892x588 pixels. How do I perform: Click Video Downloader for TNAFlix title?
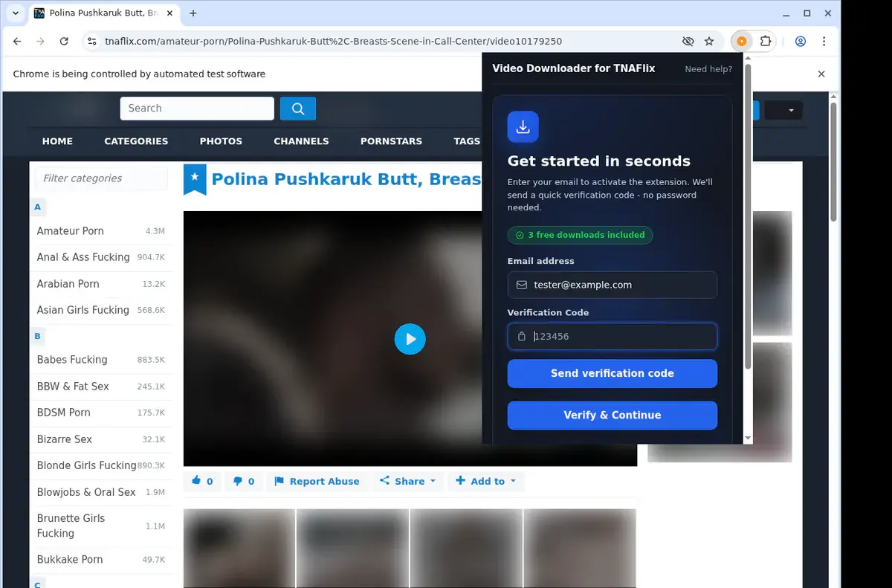pos(574,68)
